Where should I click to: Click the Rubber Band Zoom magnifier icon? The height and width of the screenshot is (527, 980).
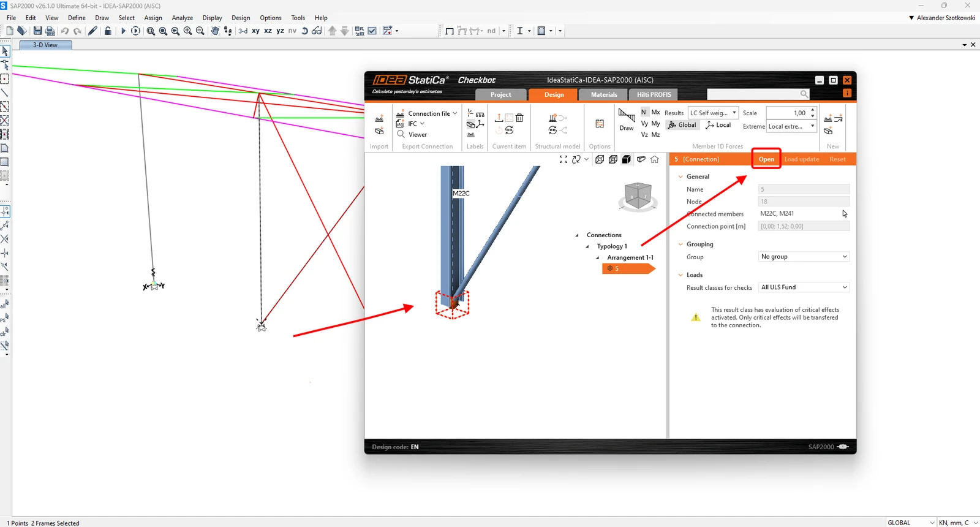(x=151, y=31)
